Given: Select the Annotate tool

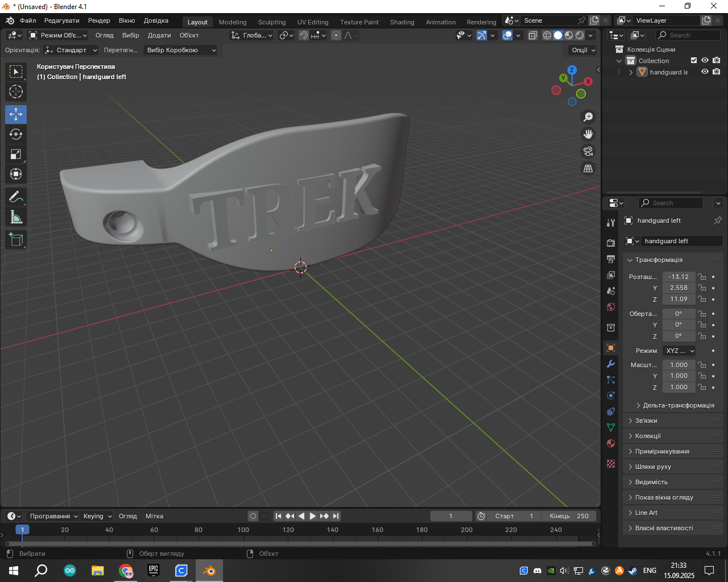Looking at the screenshot, I should point(16,197).
